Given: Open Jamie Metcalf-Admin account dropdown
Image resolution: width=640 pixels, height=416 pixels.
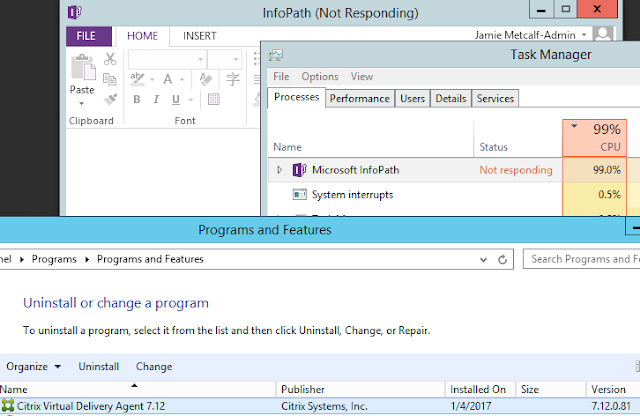Looking at the screenshot, I should pyautogui.click(x=584, y=35).
